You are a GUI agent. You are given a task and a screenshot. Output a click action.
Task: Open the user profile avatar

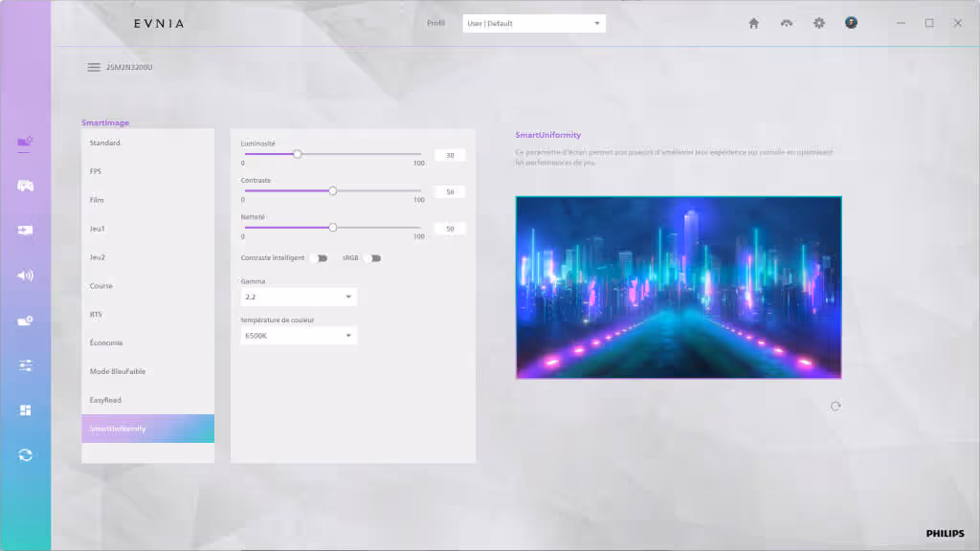(x=851, y=23)
